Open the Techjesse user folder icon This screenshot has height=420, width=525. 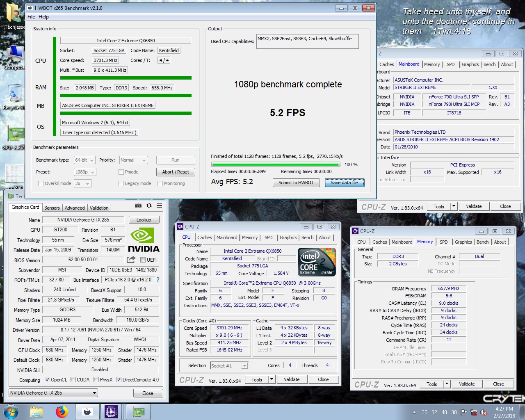click(14, 16)
